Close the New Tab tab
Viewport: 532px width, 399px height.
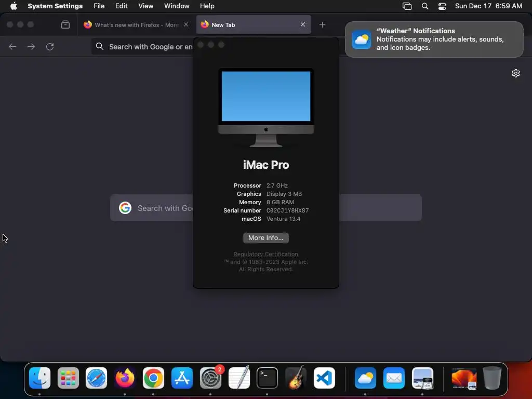[x=303, y=24]
